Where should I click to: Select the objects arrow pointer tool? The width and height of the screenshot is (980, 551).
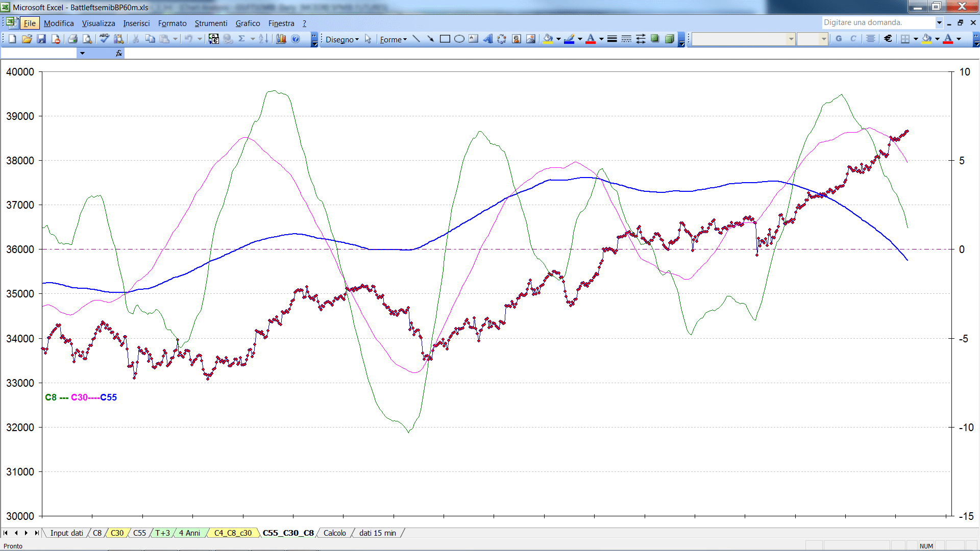click(x=368, y=39)
